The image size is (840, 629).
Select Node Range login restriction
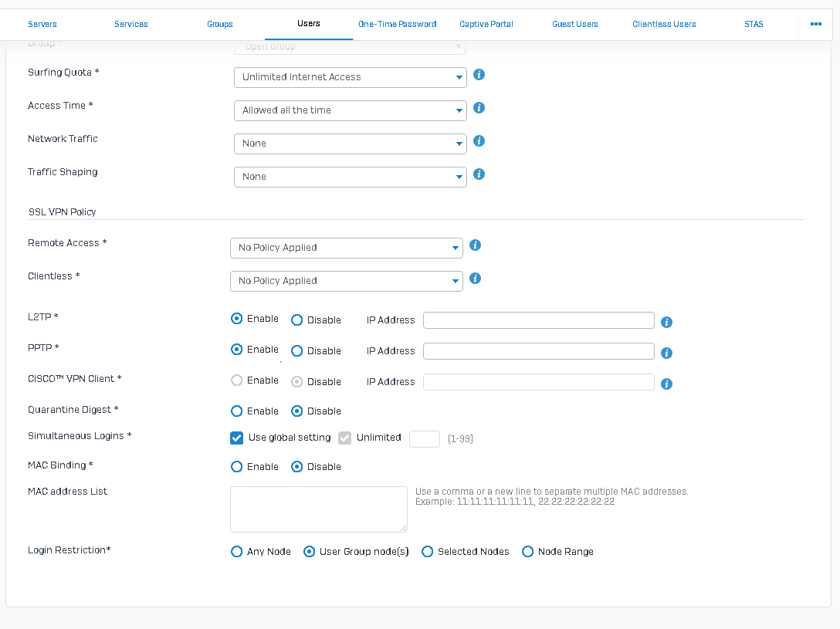coord(528,551)
